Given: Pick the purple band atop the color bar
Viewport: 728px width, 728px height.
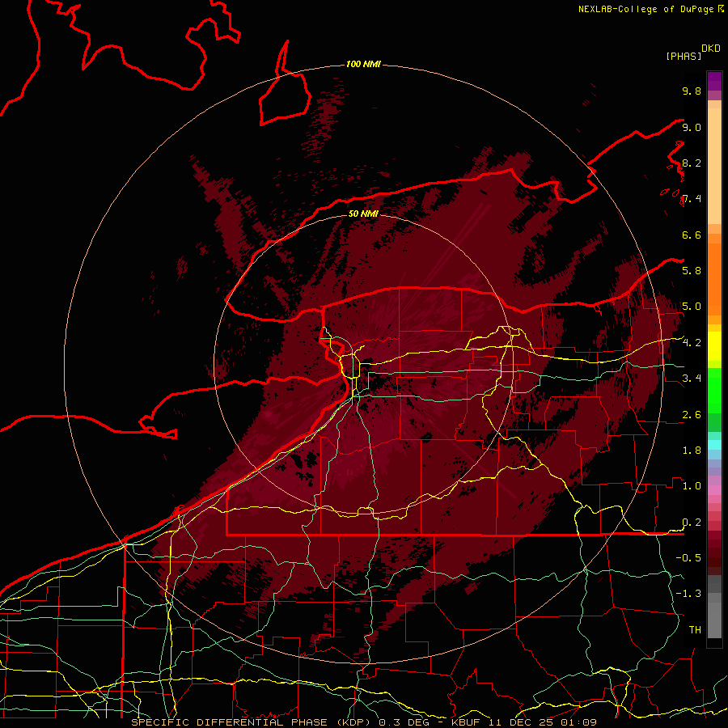Looking at the screenshot, I should [x=714, y=81].
